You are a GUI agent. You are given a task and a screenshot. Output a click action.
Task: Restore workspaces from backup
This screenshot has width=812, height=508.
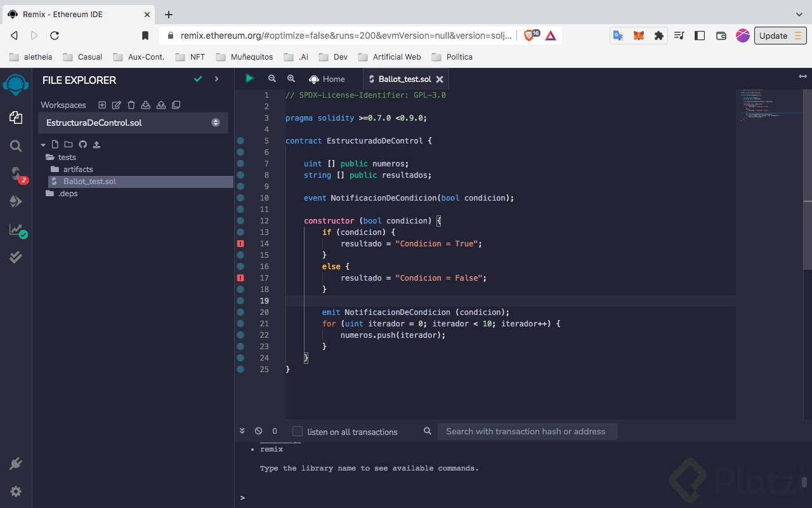click(161, 105)
